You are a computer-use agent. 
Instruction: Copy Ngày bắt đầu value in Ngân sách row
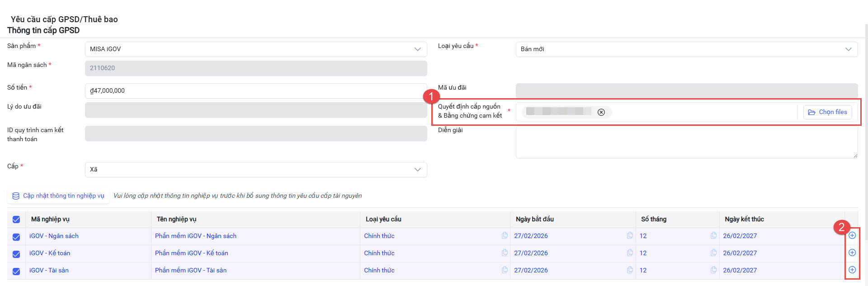630,235
